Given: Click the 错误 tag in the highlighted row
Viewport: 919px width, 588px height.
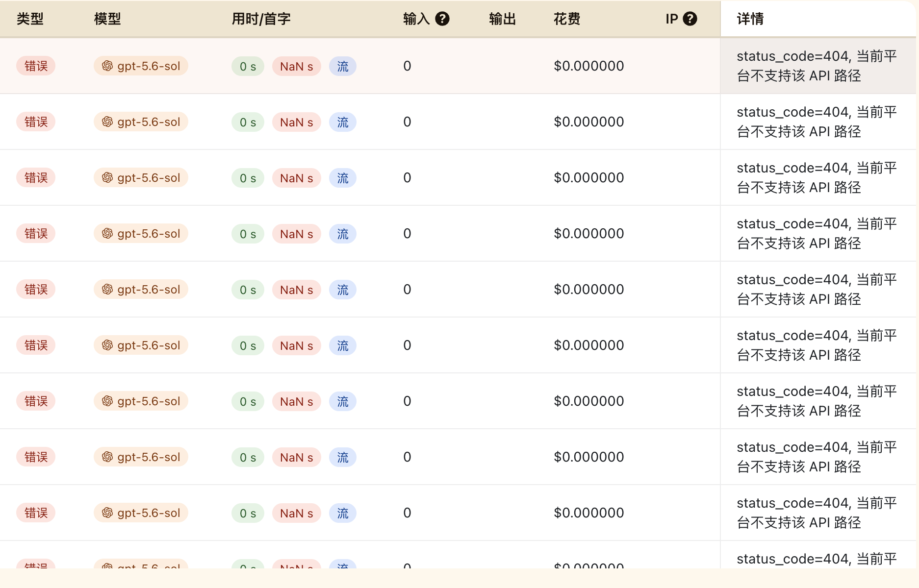Looking at the screenshot, I should coord(36,66).
